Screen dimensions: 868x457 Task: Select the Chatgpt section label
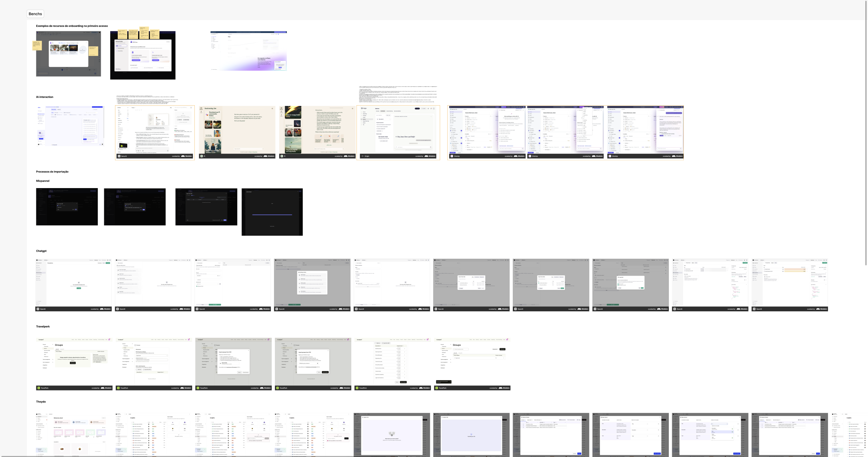[x=41, y=251]
